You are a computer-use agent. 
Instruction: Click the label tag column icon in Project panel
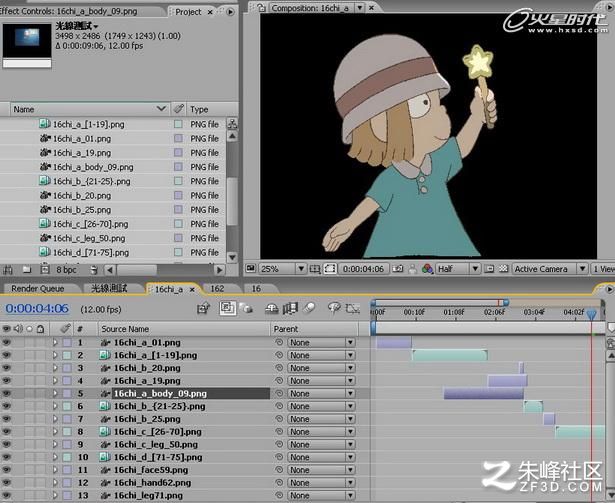pos(179,109)
